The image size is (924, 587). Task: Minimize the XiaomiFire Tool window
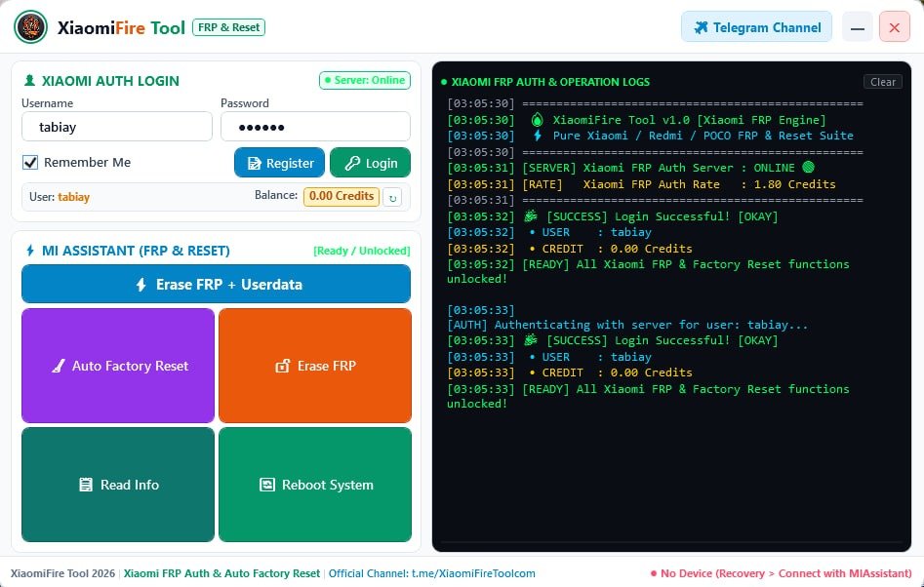858,27
